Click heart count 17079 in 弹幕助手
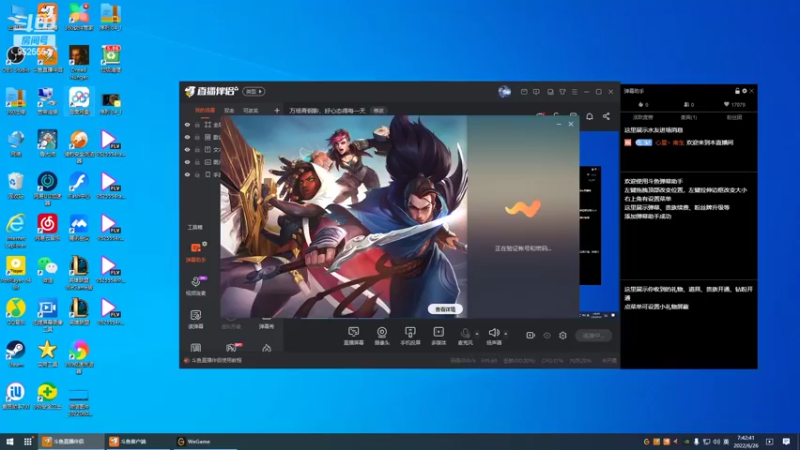This screenshot has height=450, width=800. pos(734,105)
